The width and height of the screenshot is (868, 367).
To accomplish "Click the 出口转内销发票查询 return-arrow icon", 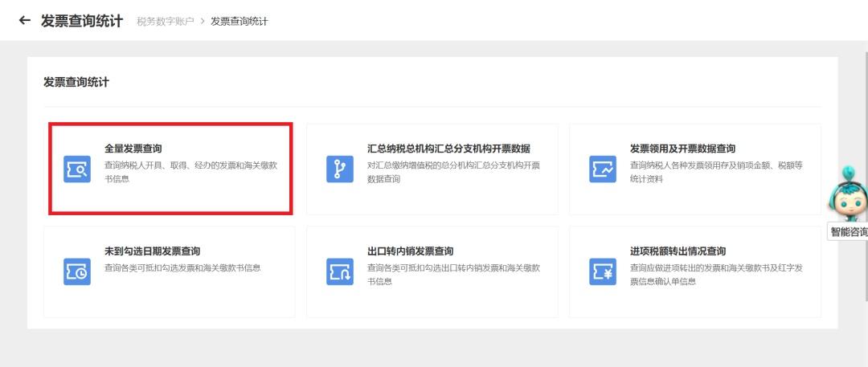I will [x=339, y=271].
